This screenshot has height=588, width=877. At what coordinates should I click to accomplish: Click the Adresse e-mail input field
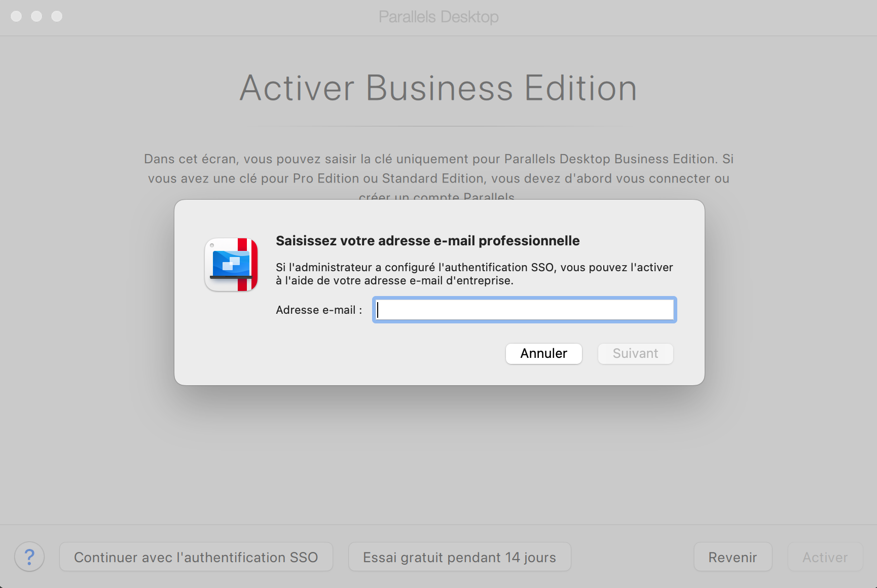click(x=525, y=310)
